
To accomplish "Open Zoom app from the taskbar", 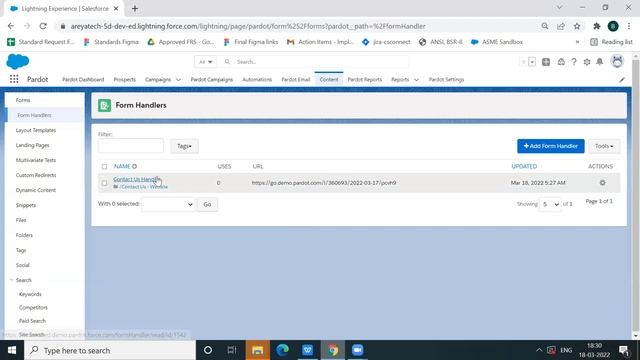I will pyautogui.click(x=358, y=350).
